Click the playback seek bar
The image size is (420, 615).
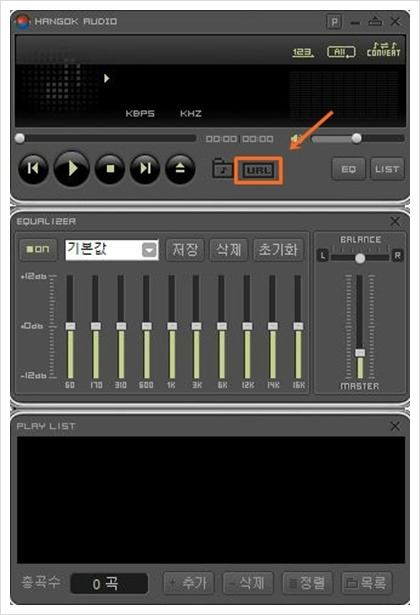click(x=106, y=138)
